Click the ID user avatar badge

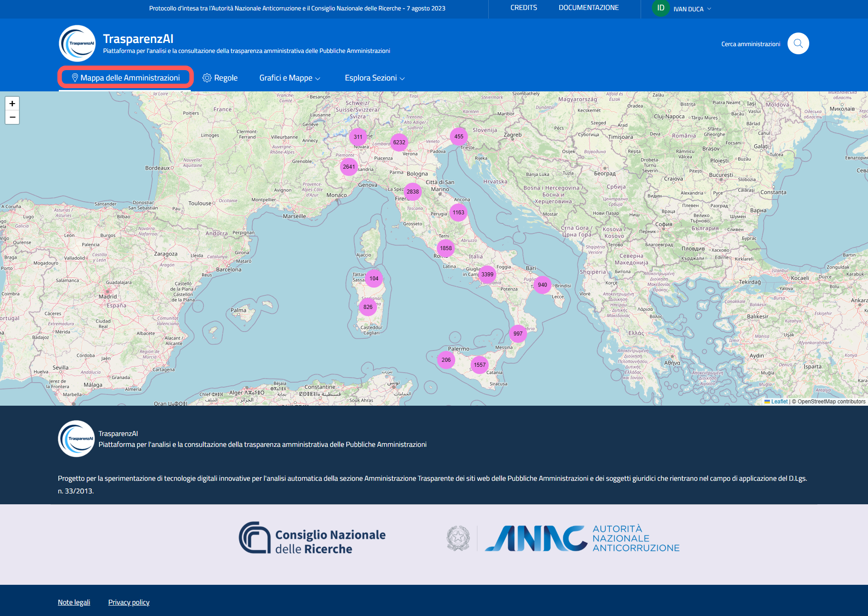coord(660,8)
